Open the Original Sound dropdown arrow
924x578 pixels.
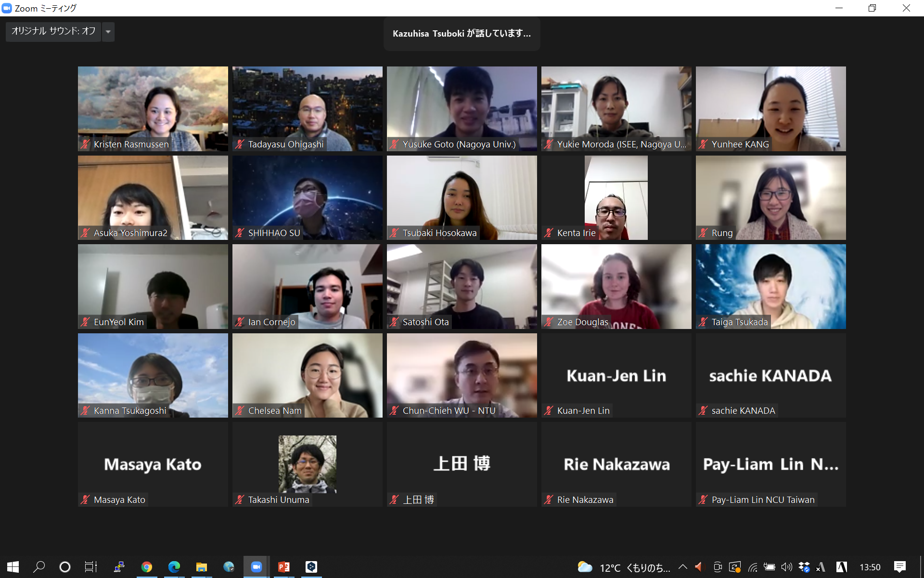coord(108,32)
